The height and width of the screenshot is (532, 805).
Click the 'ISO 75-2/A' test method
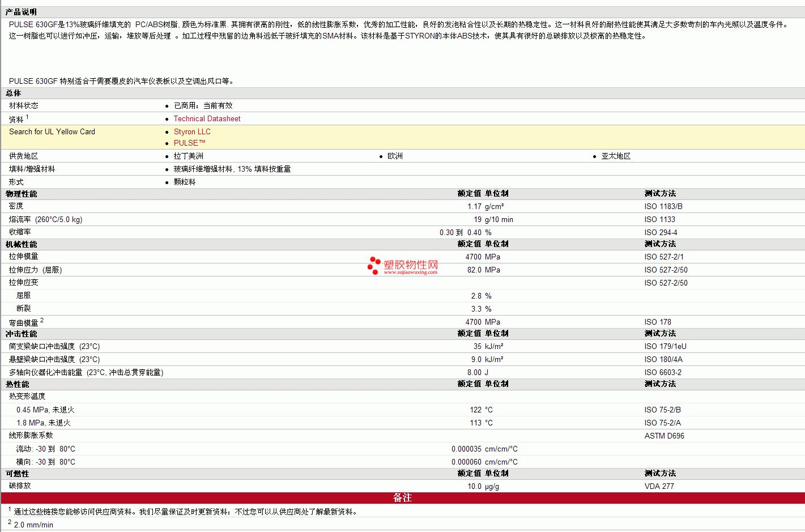click(x=663, y=423)
